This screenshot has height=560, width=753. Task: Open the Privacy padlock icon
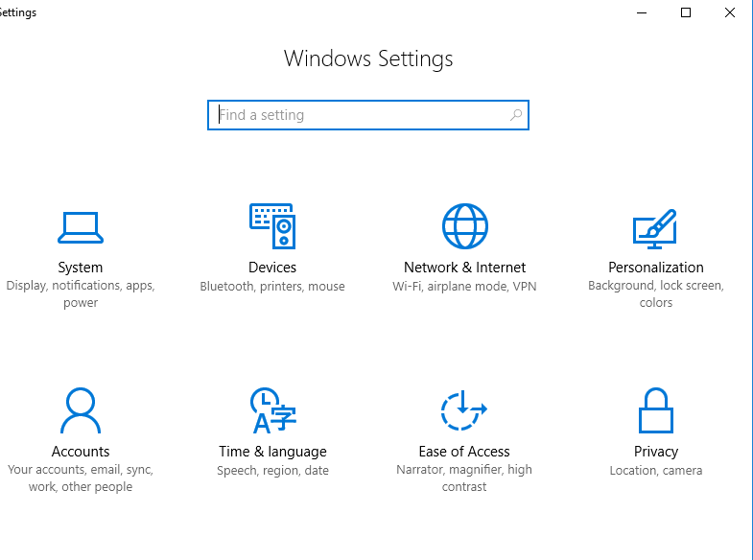point(655,410)
